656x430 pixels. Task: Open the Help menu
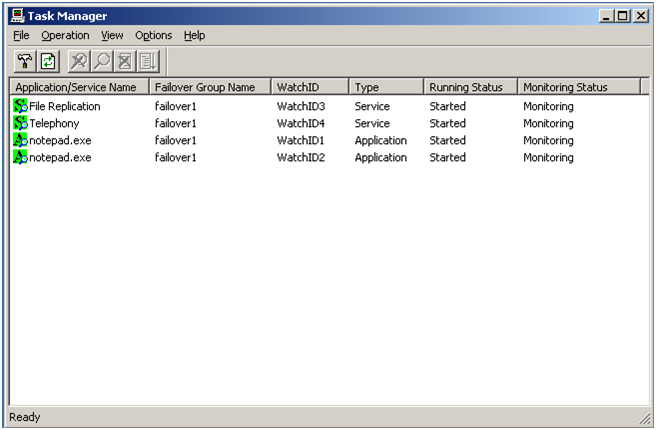click(194, 35)
